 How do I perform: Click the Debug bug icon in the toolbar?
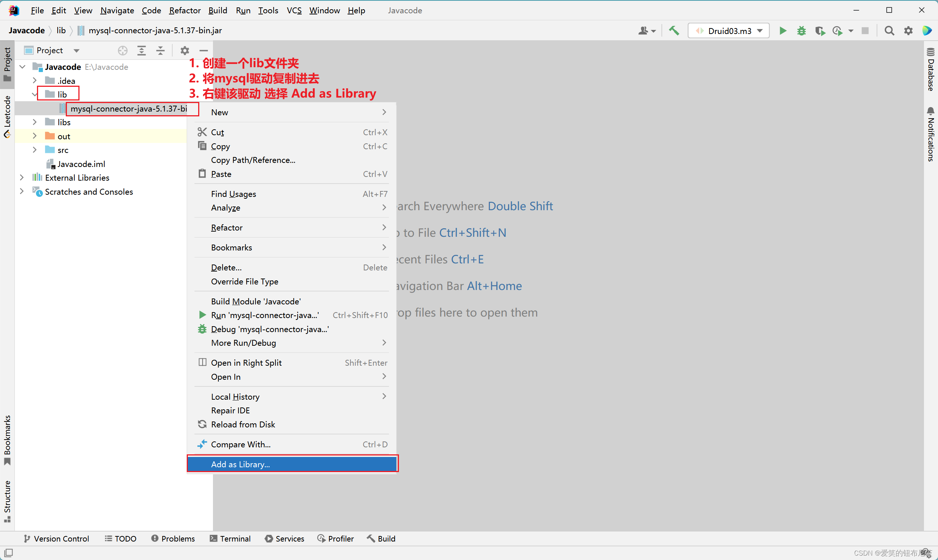click(x=801, y=31)
